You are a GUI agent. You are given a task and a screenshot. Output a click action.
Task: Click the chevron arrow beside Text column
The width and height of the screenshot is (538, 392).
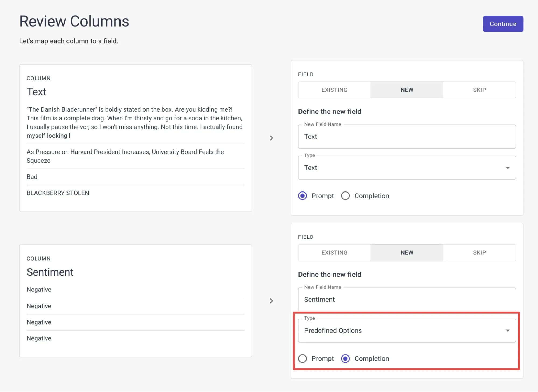point(271,138)
